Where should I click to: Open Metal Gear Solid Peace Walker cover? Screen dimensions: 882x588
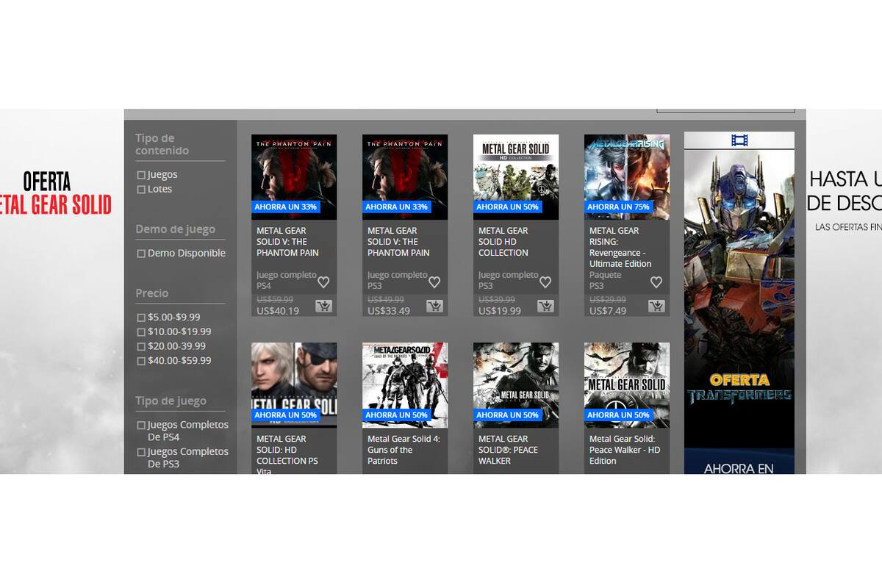(x=516, y=385)
